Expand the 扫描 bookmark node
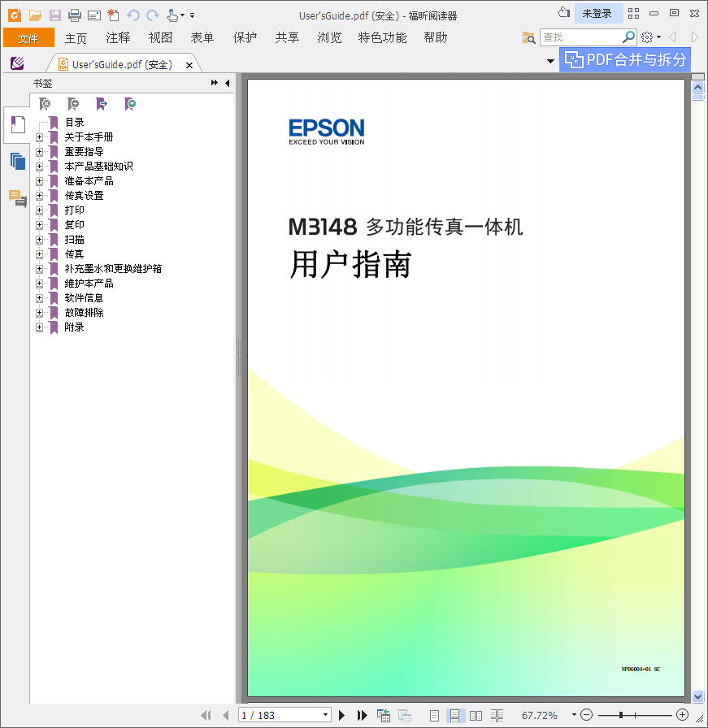Viewport: 708px width, 728px height. coord(40,240)
